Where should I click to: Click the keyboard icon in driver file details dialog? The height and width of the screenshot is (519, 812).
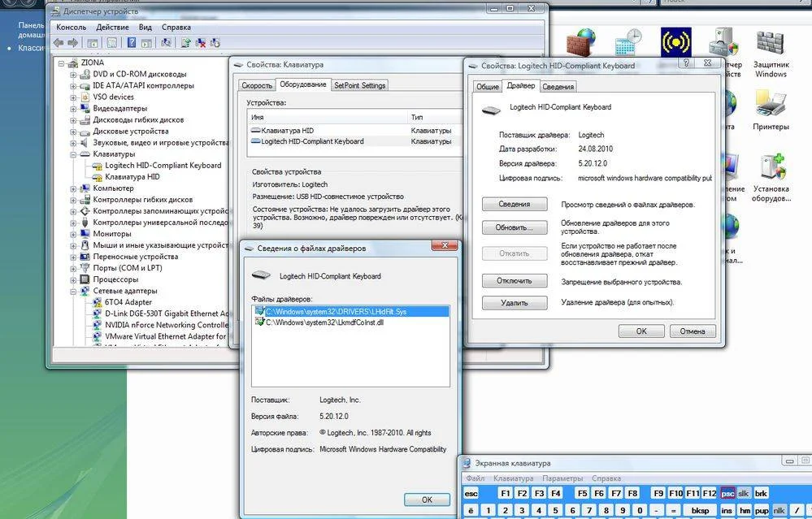[262, 275]
